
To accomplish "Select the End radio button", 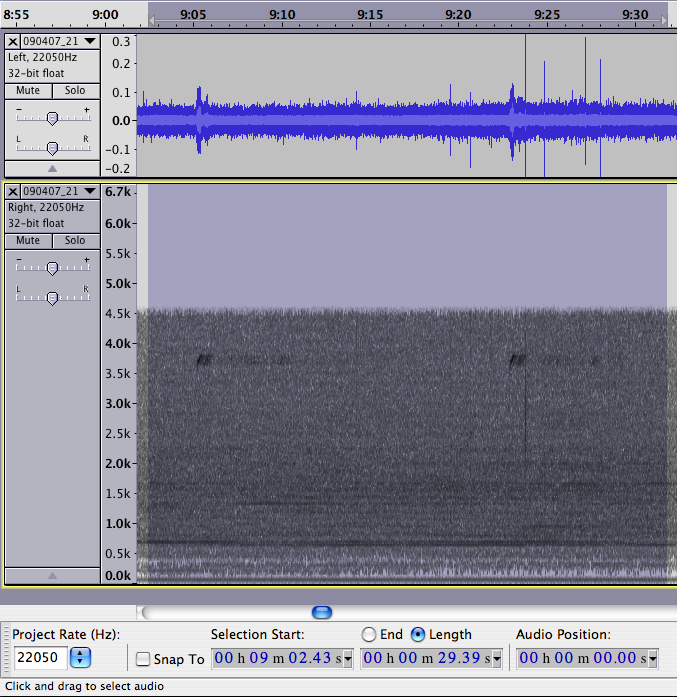I will (369, 634).
